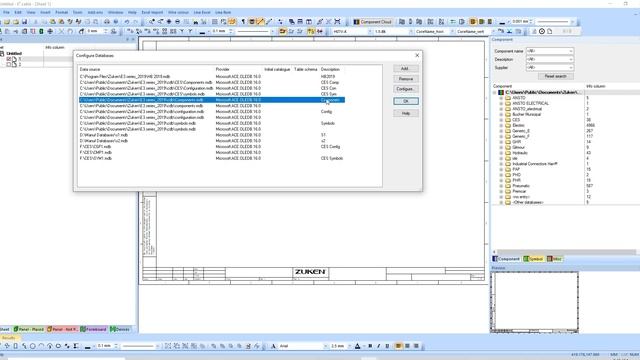Switch to the Devices tab

pos(120,329)
